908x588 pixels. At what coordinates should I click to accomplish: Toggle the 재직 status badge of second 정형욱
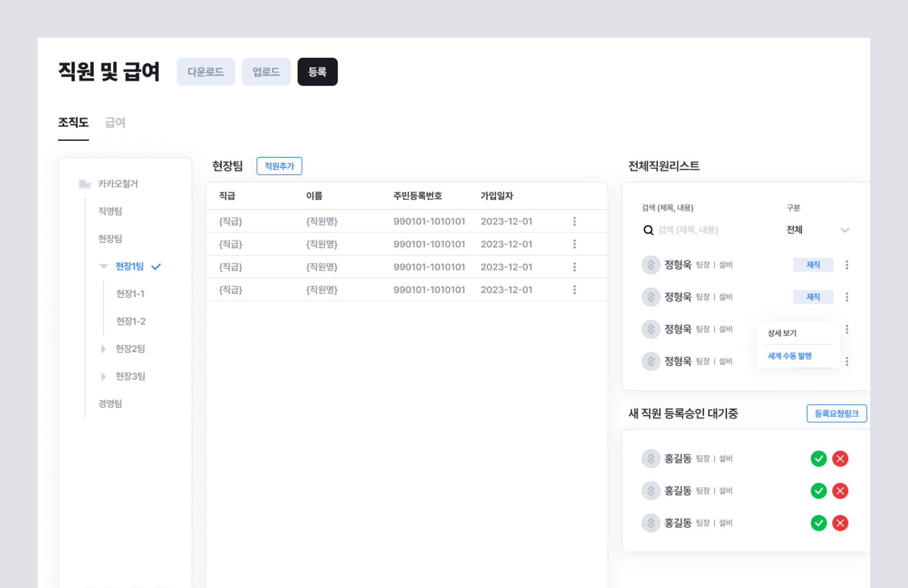[812, 297]
